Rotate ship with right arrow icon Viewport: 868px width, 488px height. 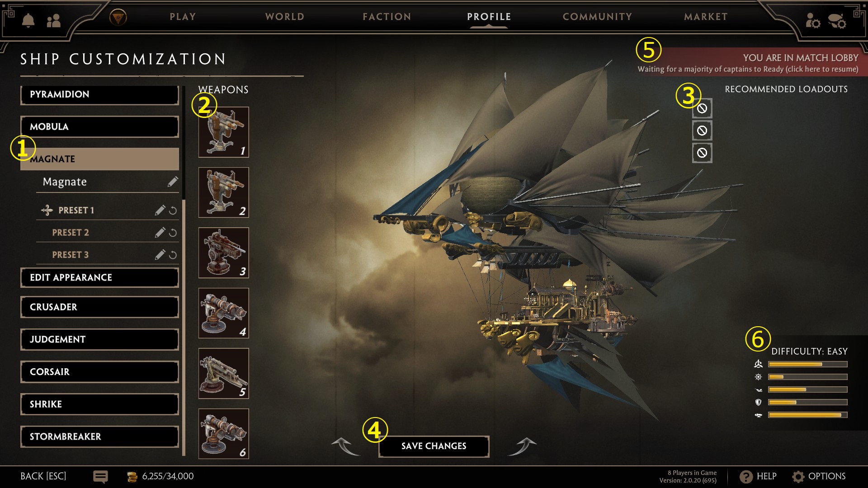coord(522,446)
